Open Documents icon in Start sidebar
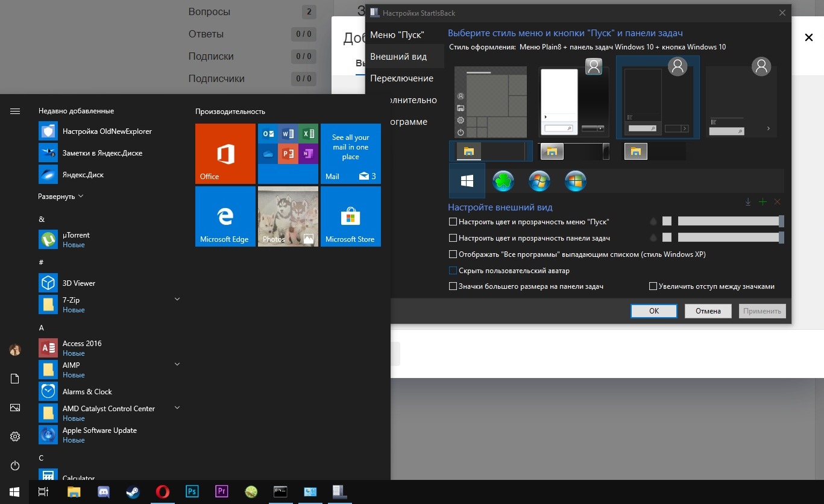824x504 pixels. pos(15,379)
